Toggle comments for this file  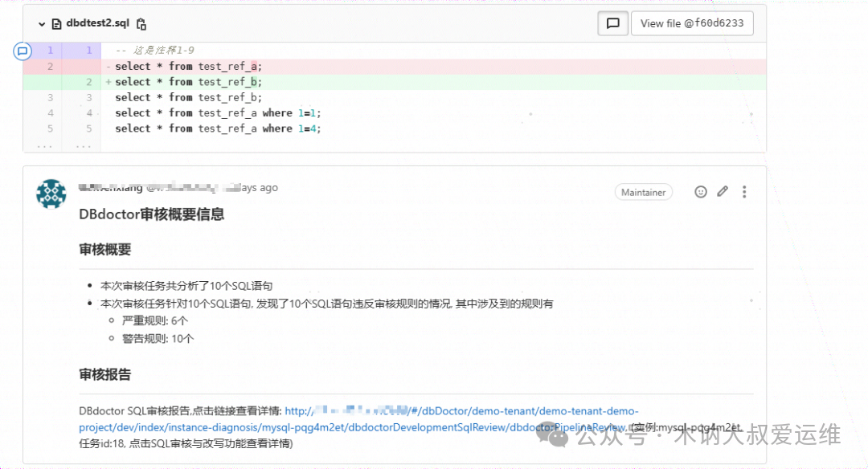612,23
